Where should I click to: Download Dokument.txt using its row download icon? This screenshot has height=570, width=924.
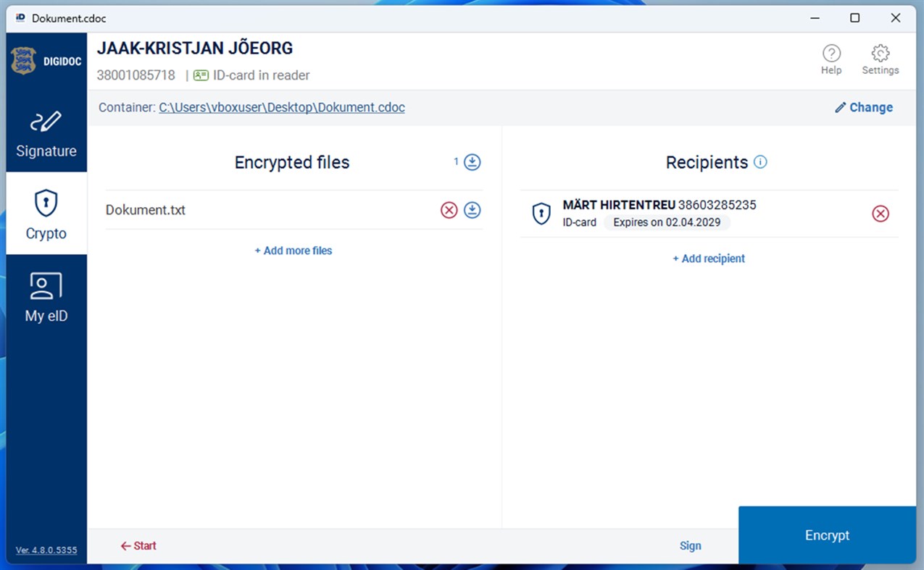coord(473,210)
